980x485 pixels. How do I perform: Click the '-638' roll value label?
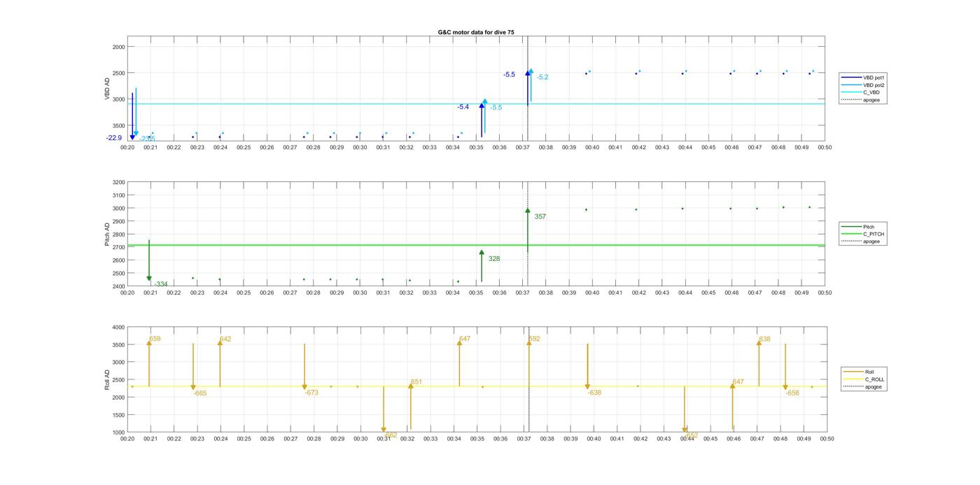[594, 392]
